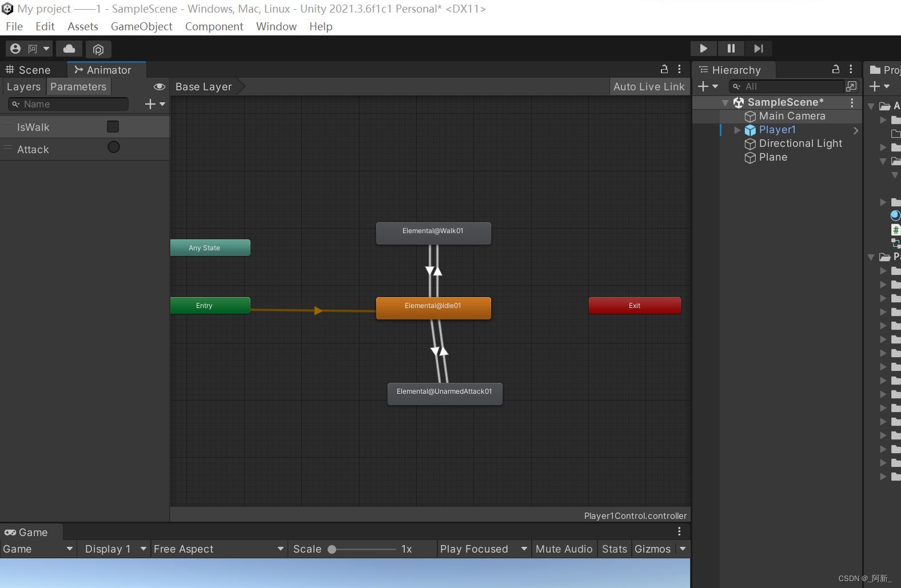Toggle the Auto Live Link button
This screenshot has height=588, width=901.
pyautogui.click(x=649, y=87)
